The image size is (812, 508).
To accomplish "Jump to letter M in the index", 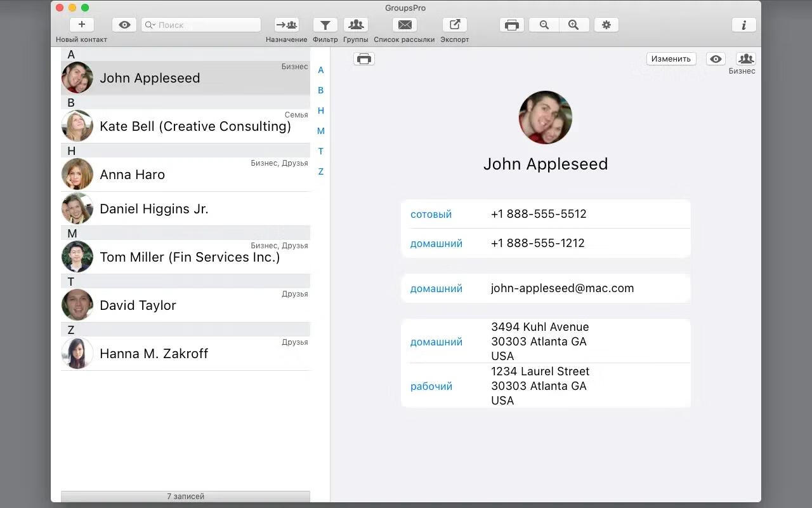I will (x=321, y=131).
